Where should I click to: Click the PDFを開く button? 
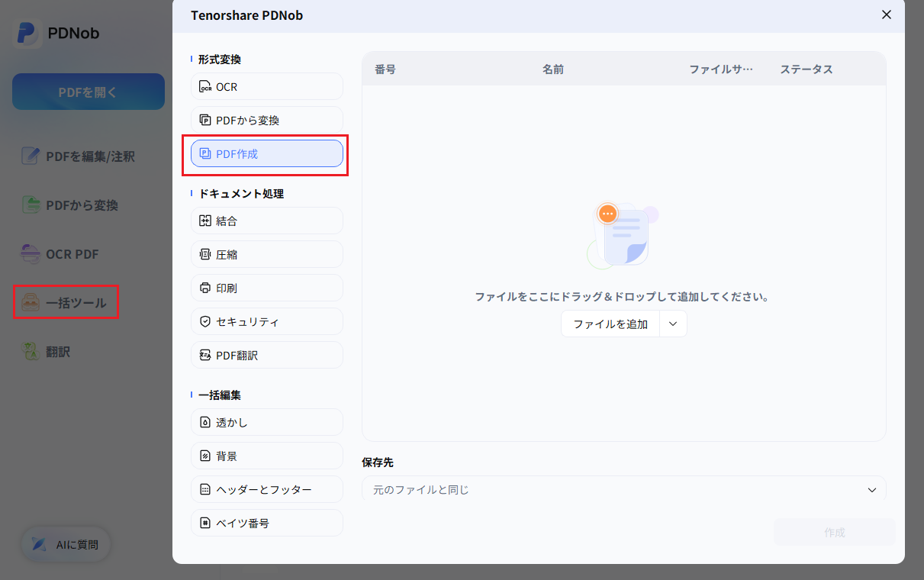(89, 92)
